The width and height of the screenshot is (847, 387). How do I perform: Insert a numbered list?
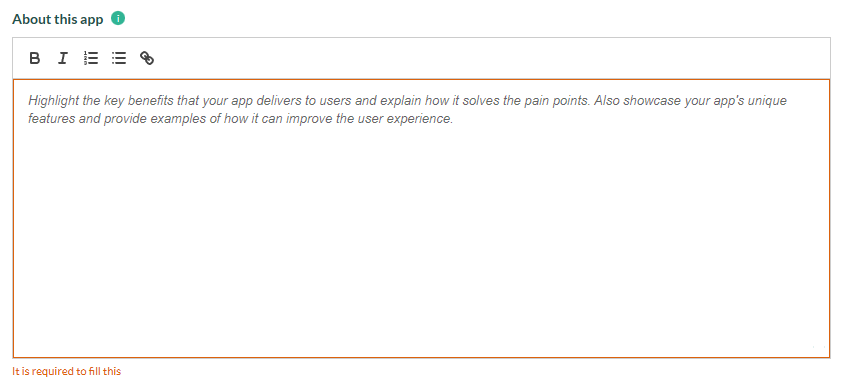91,58
